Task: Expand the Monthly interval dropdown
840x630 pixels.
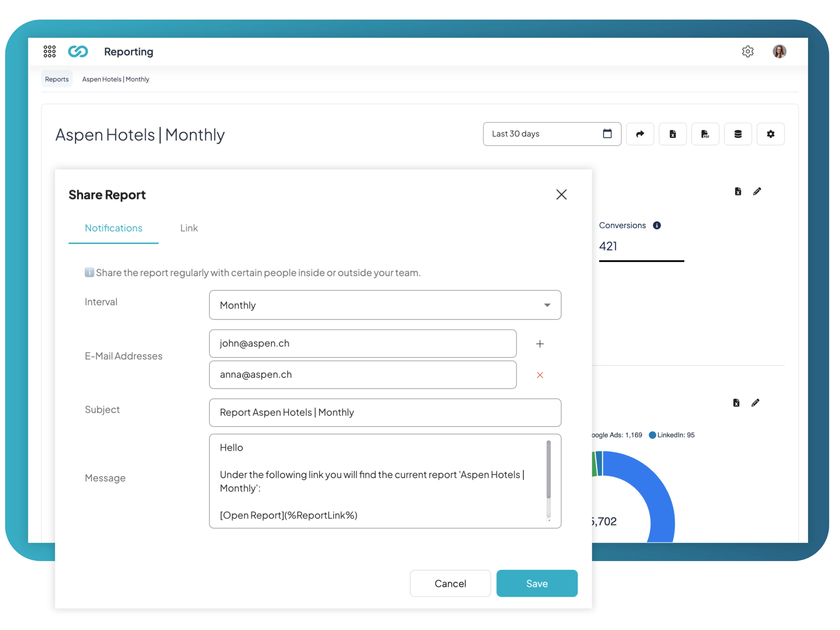Action: point(385,305)
